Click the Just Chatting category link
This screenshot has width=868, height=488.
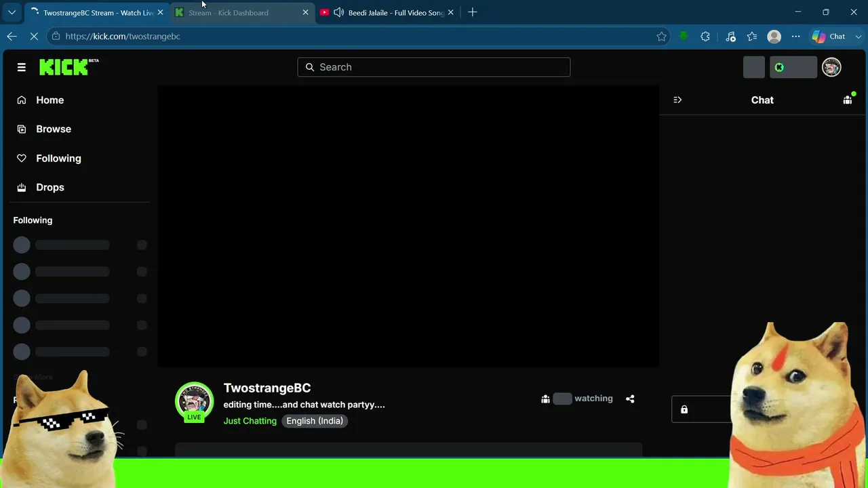pyautogui.click(x=250, y=421)
